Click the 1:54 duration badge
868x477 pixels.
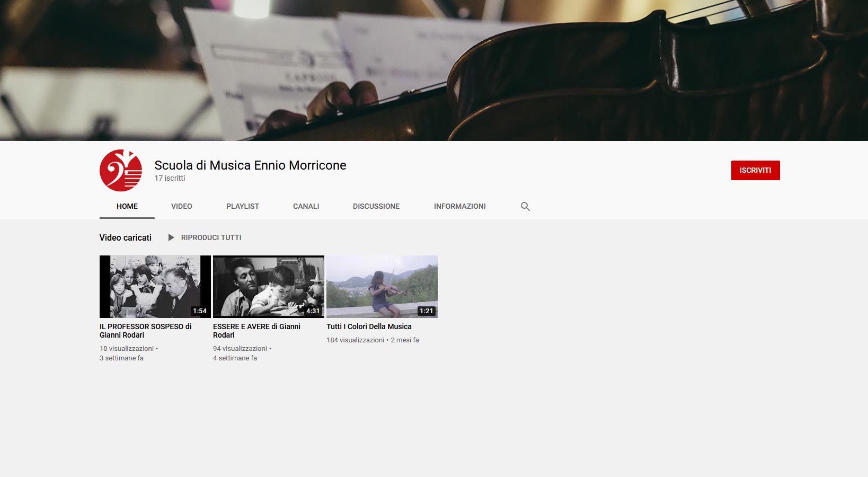[x=200, y=311]
